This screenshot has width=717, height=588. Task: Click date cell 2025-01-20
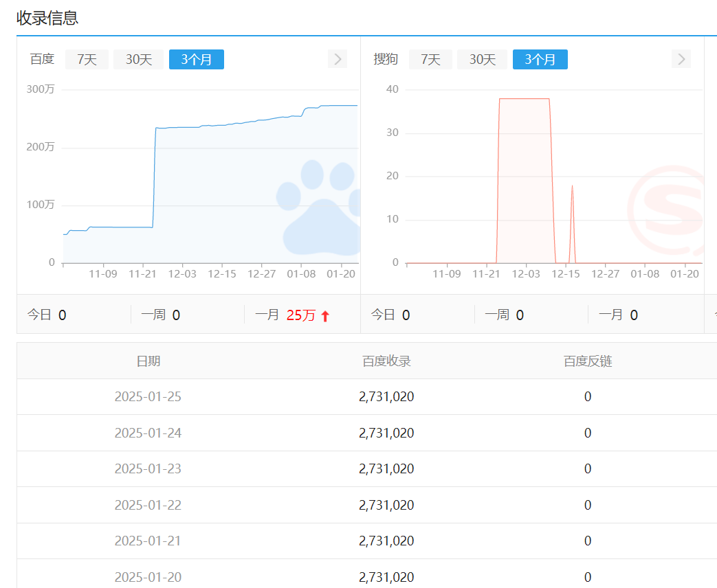tap(148, 577)
